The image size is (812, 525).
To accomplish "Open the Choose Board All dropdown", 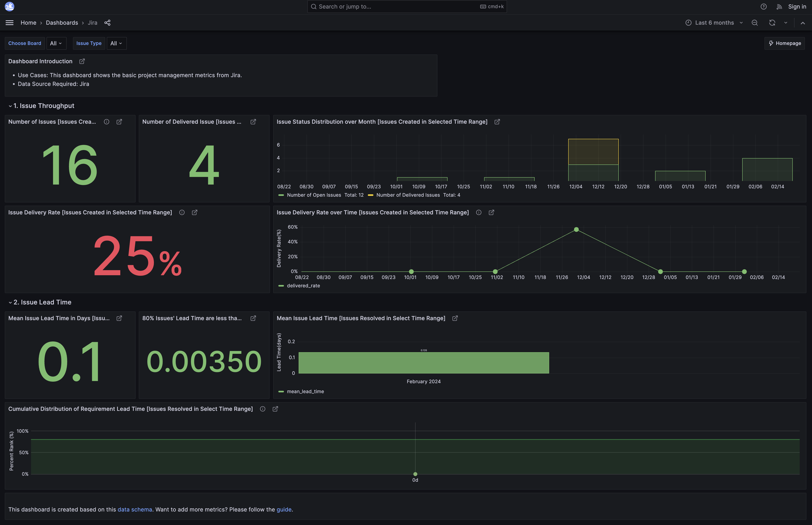I will pyautogui.click(x=56, y=43).
